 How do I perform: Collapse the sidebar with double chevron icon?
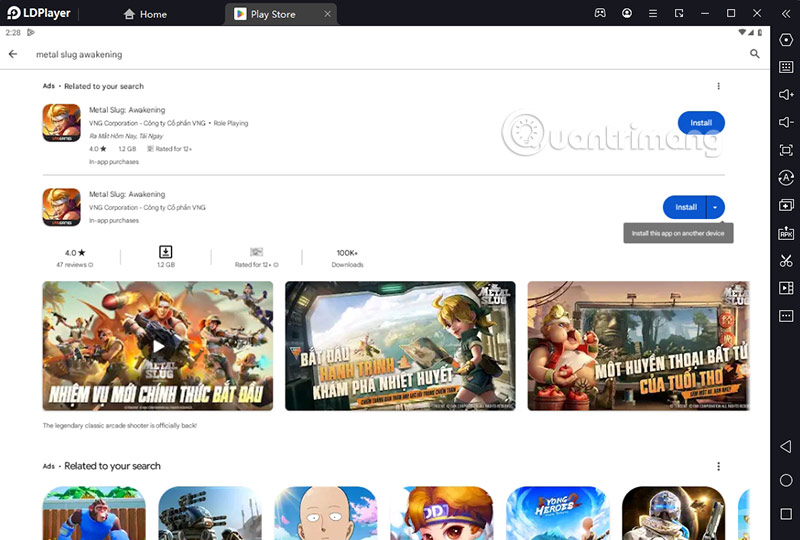coord(786,14)
